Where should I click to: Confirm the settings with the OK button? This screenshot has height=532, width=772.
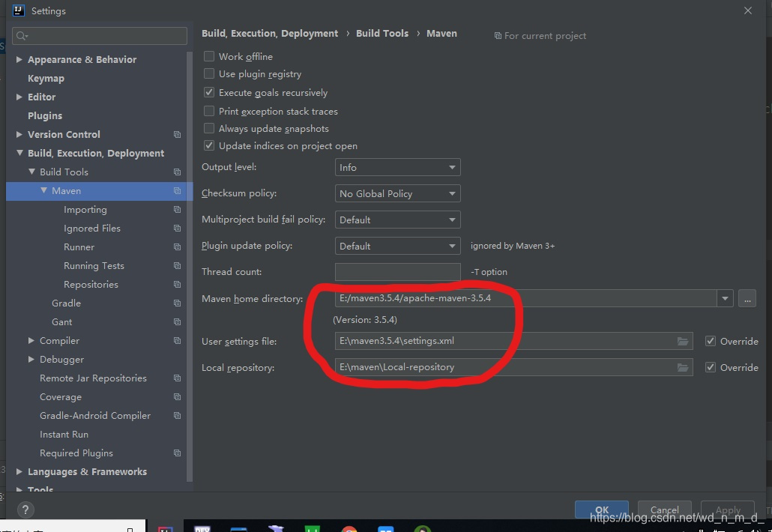pos(602,510)
